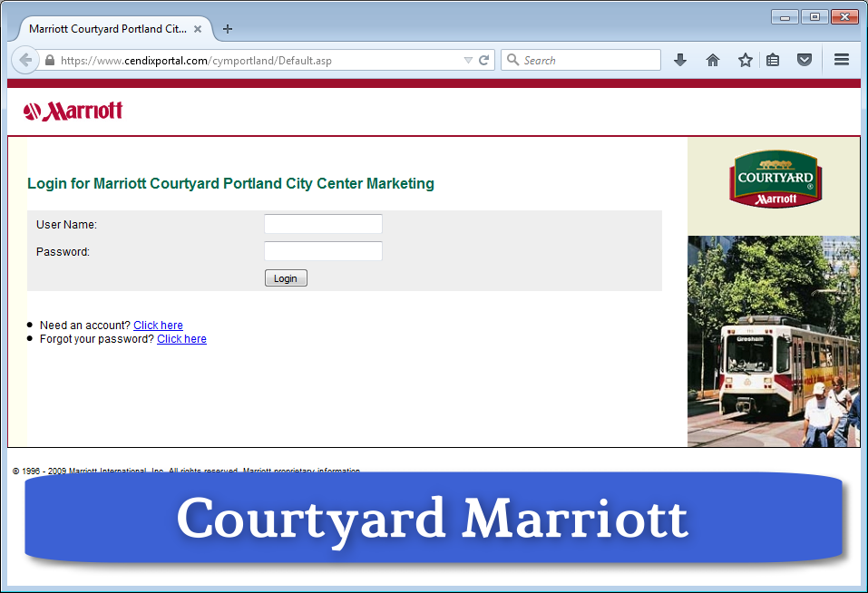
Task: Follow the 'Need an account? Click here' link
Action: pyautogui.click(x=159, y=326)
